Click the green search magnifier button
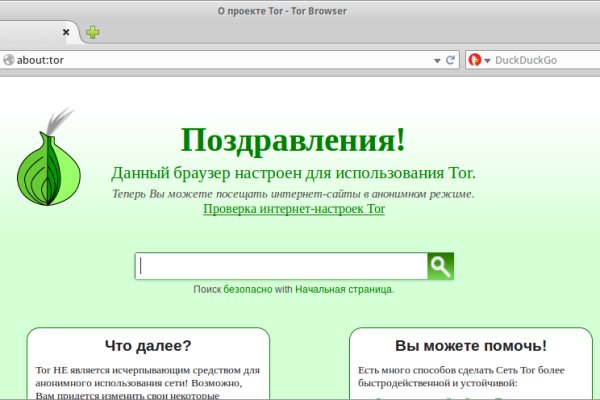 coord(441,266)
